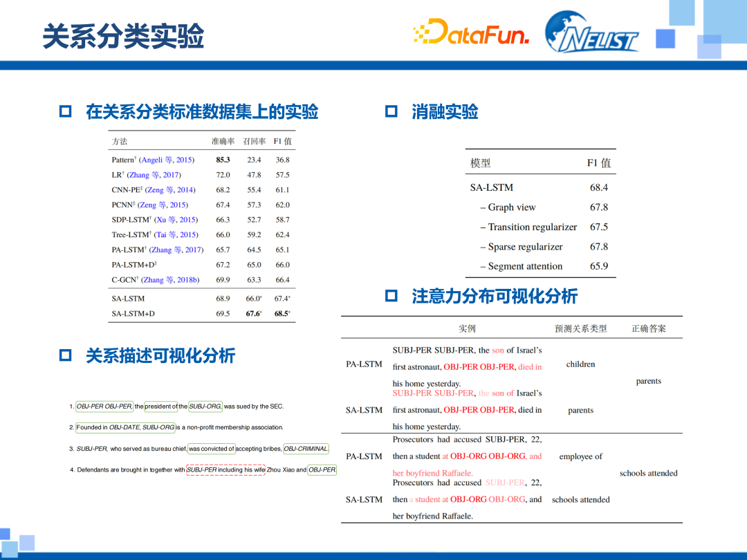The width and height of the screenshot is (747, 560).
Task: Select Segment attention value 65.9
Action: pos(599,266)
